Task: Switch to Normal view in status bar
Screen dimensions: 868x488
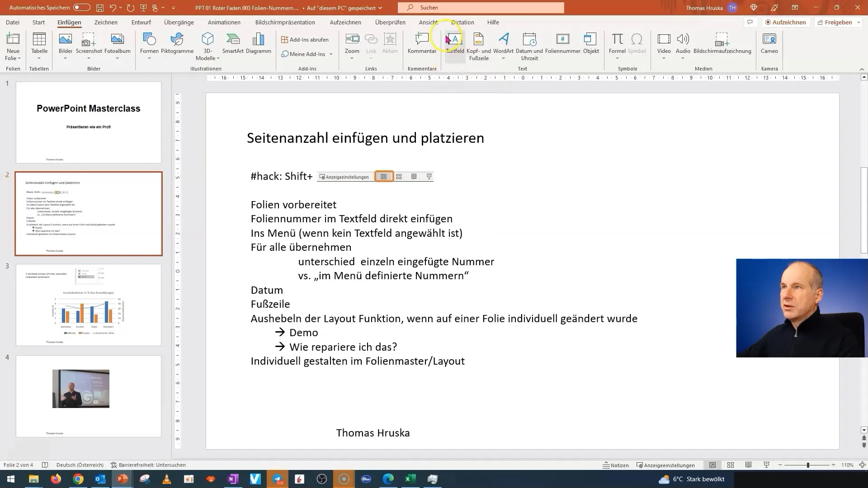Action: [x=712, y=465]
